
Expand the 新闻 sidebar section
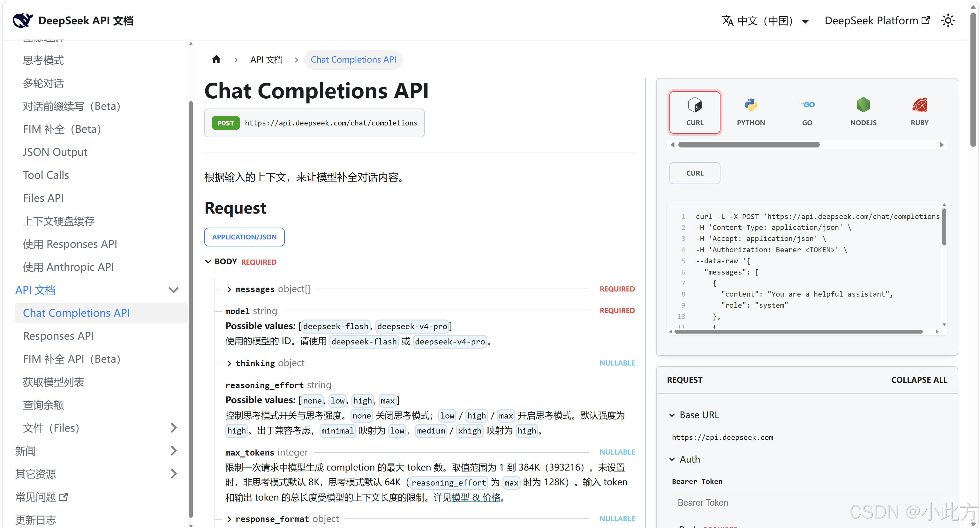click(x=173, y=451)
